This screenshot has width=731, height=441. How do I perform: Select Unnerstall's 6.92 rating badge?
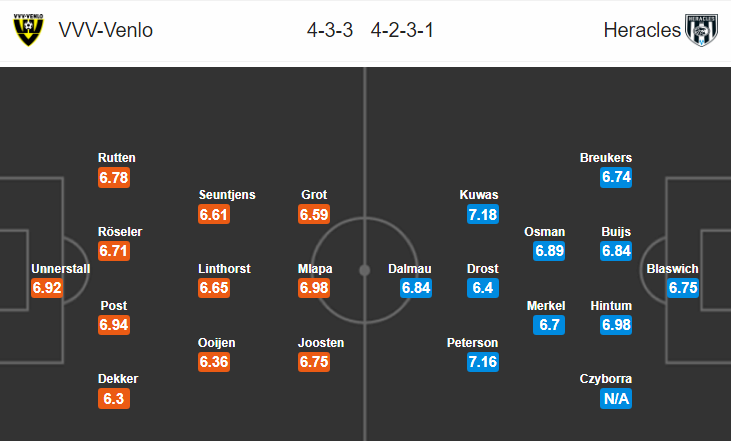point(47,288)
